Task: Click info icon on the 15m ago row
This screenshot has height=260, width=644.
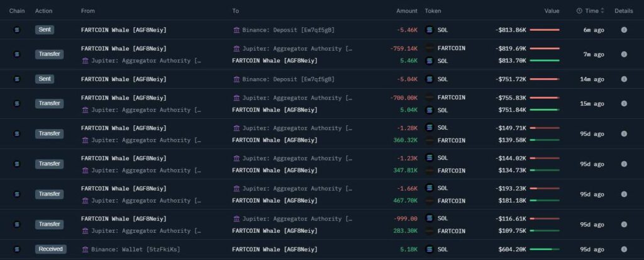Action: pos(624,104)
